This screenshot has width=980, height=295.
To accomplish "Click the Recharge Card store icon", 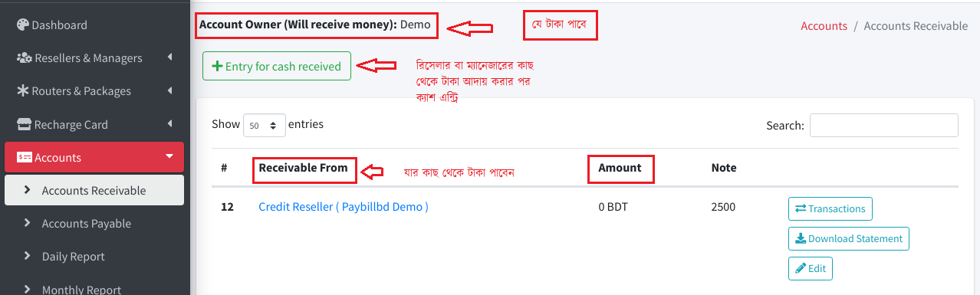I will [24, 124].
